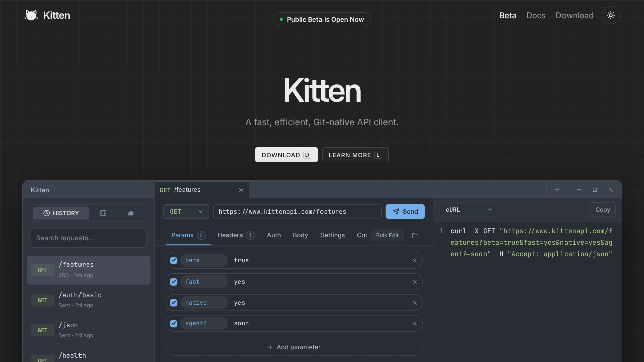Open the cURL code format dropdown
This screenshot has height=362, width=644.
(469, 210)
